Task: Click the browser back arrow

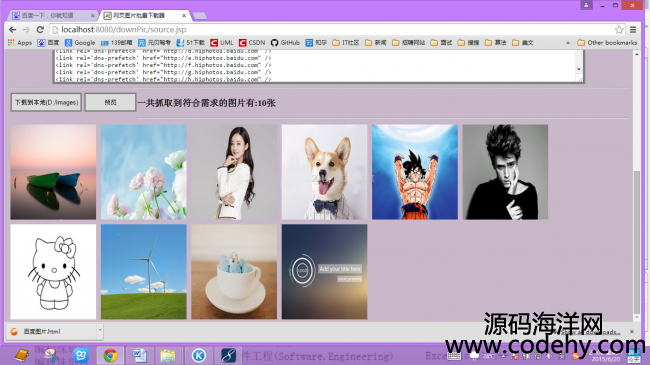Action: pyautogui.click(x=12, y=29)
